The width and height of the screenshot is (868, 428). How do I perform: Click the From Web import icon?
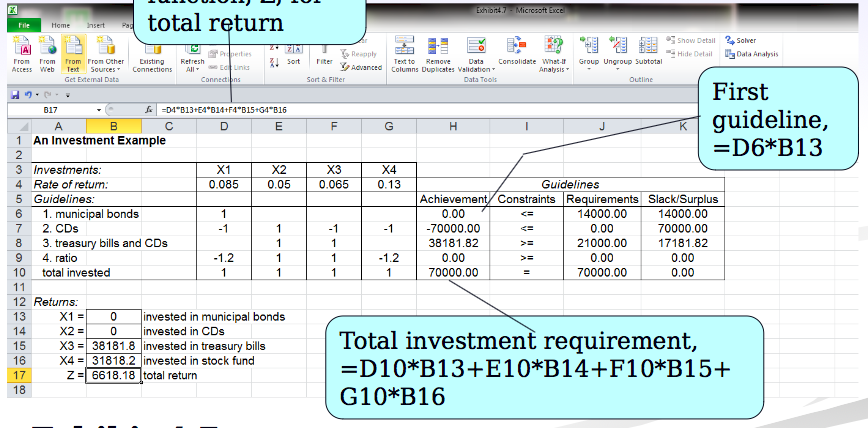coord(47,47)
